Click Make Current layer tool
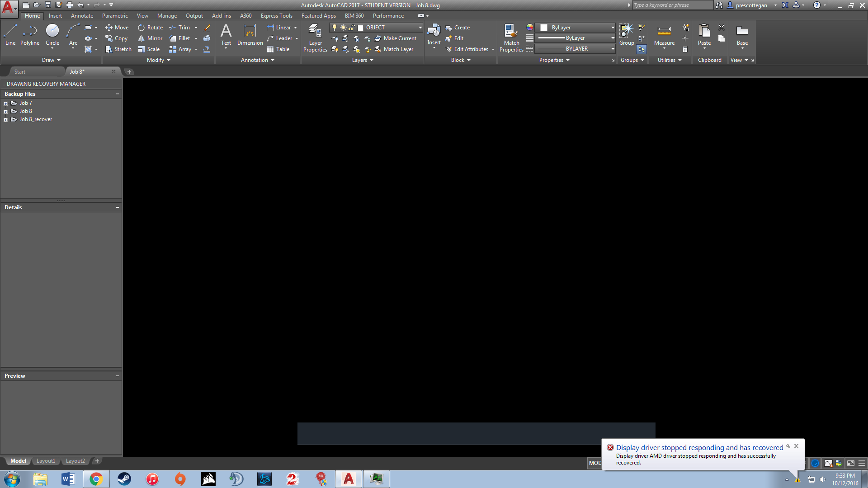 [396, 38]
